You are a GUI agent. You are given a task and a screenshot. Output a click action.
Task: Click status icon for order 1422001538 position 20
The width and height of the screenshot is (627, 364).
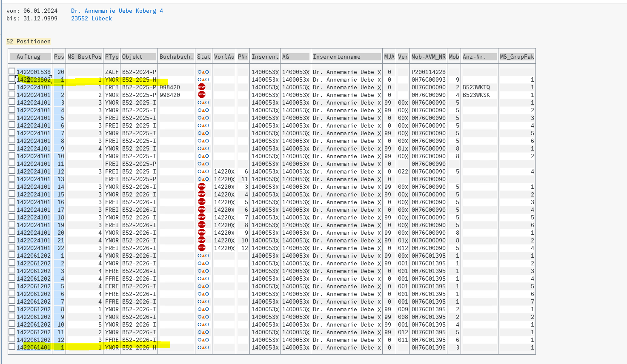[x=203, y=72]
